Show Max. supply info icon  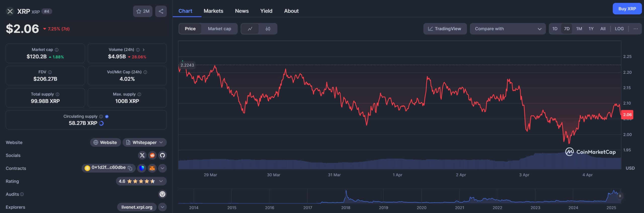(139, 94)
